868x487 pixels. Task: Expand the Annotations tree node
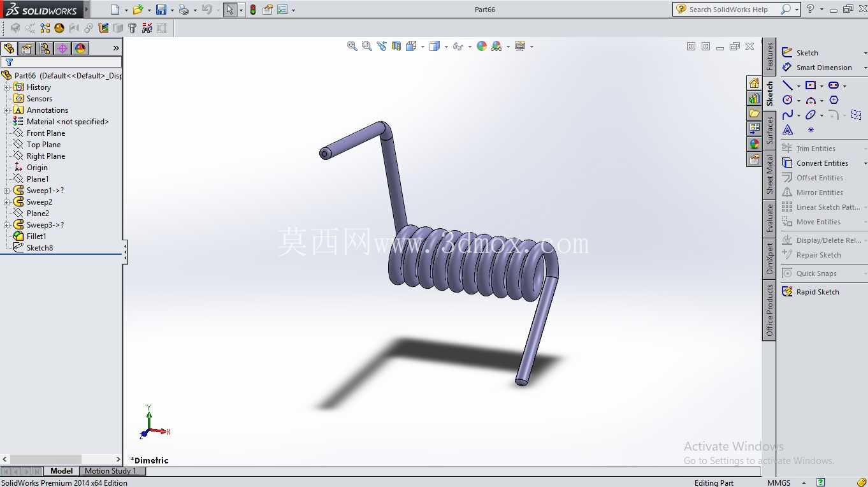[x=6, y=110]
